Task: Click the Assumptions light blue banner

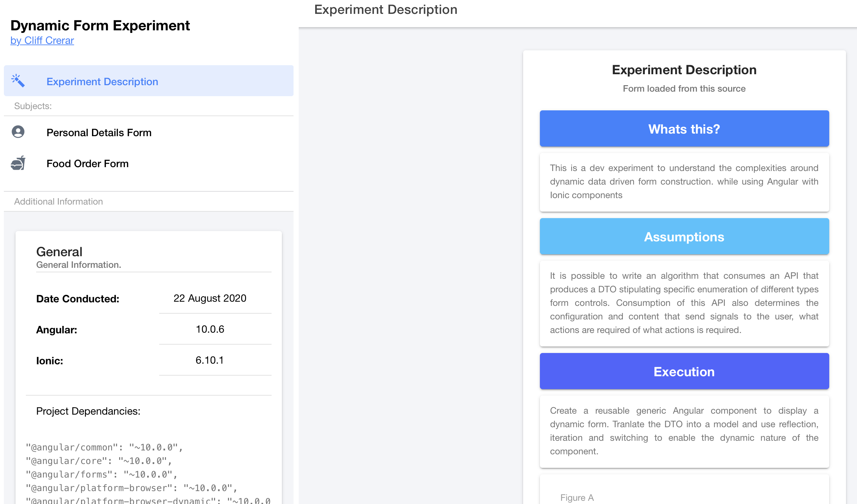Action: click(x=684, y=237)
